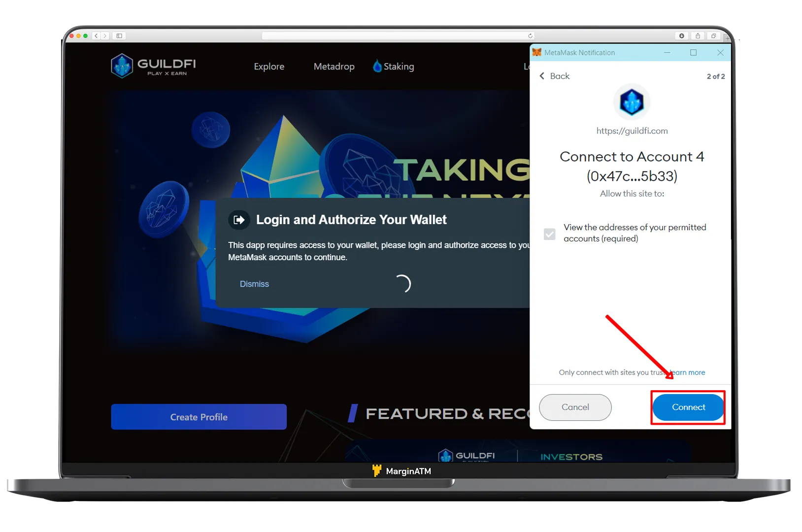Click the login arrow icon in dialog
Screen dimensions: 802x532
coord(239,220)
